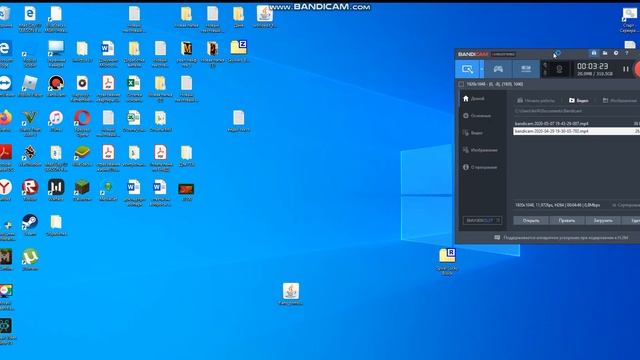Switch to the Getting Started tab in Bandicam
This screenshot has width=640, height=360.
tap(536, 100)
